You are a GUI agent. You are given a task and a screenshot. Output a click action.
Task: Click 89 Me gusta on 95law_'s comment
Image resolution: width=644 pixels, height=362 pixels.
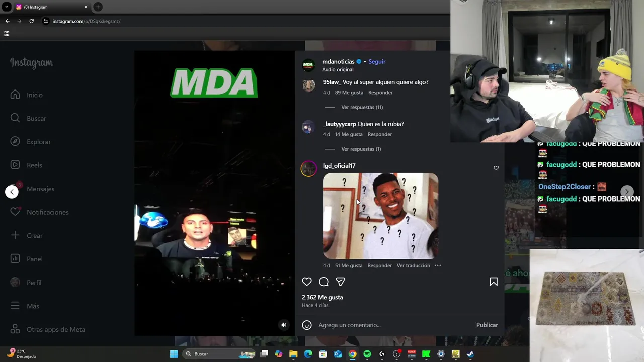coord(349,93)
